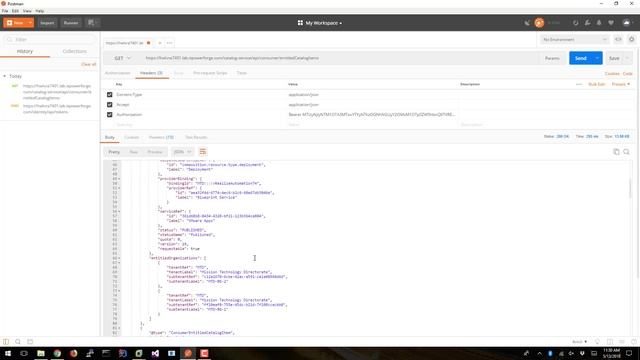Uncheck the Accept header checkbox
Screen dimensions: 640x360
109,105
